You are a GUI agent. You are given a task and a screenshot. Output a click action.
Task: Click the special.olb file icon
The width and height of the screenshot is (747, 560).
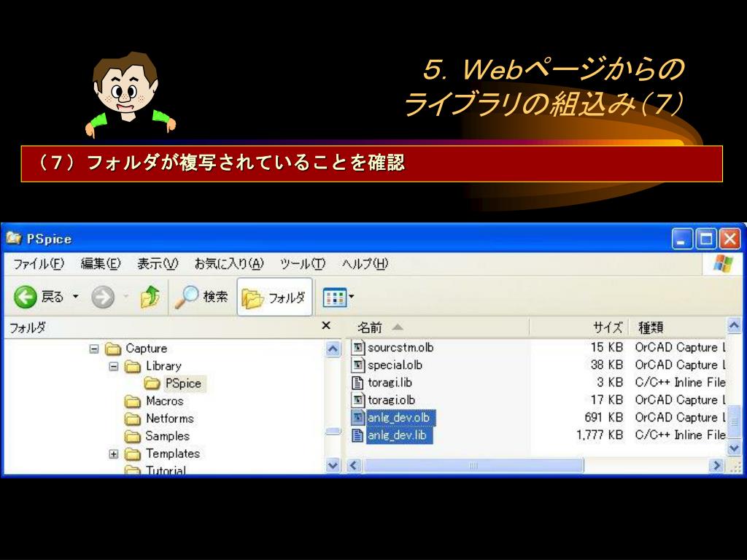point(357,365)
